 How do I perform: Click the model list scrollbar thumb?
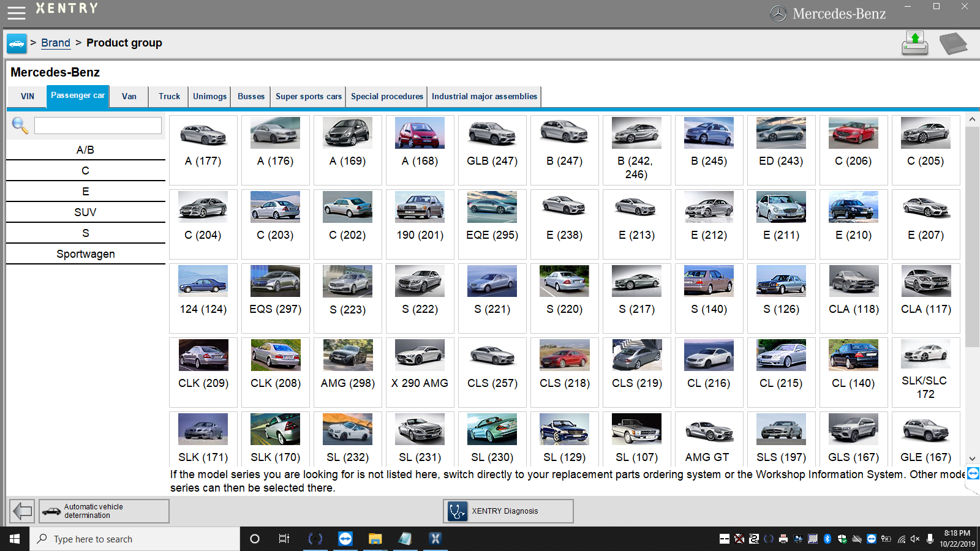coord(972,237)
